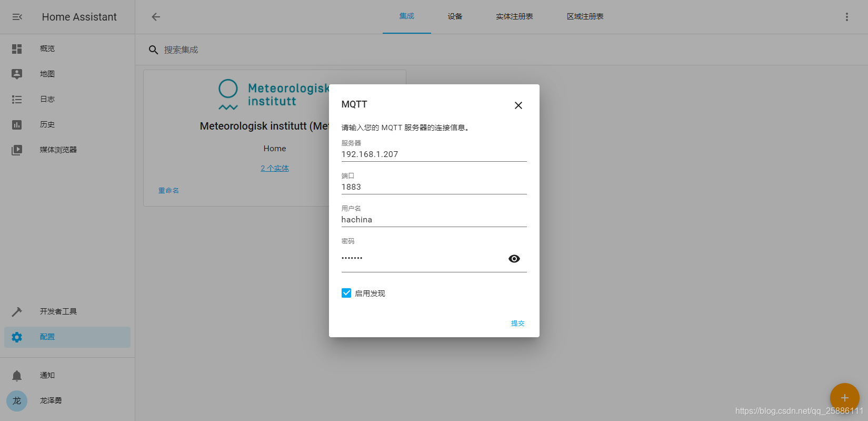
Task: Open the 日志 logbook icon
Action: [x=17, y=100]
